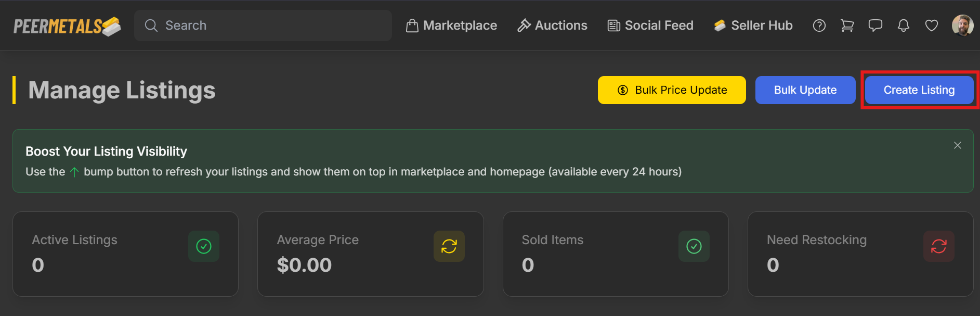The height and width of the screenshot is (316, 980).
Task: Click the PeerMetals logo
Action: [x=67, y=26]
